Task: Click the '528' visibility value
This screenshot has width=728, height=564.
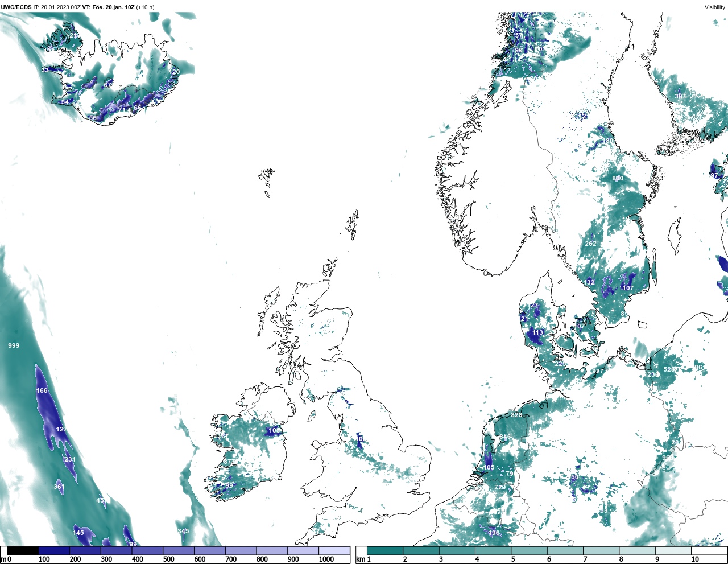Action: pyautogui.click(x=669, y=369)
